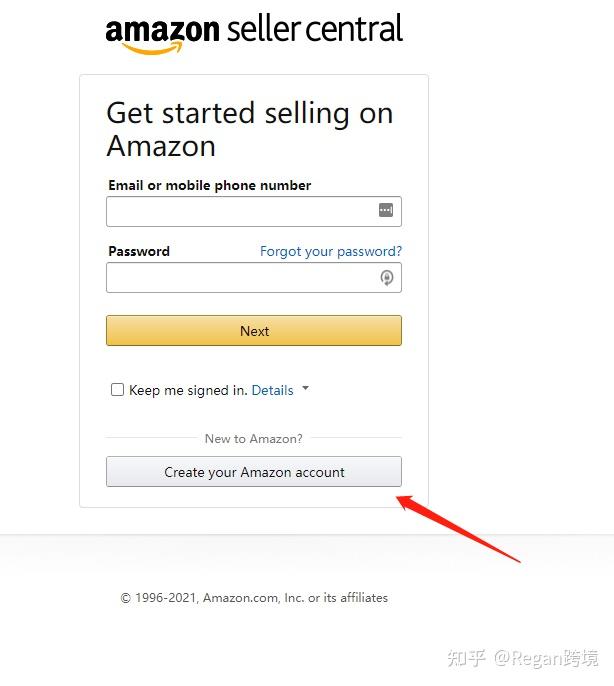
Task: Tick the Keep me signed in checkbox
Action: click(x=117, y=390)
